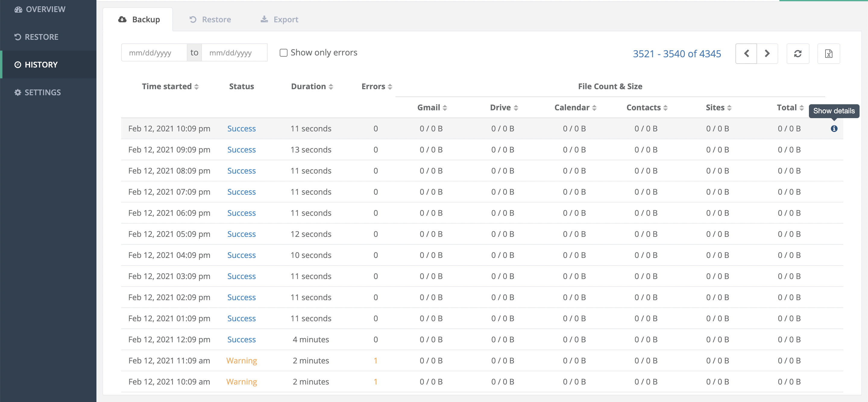The image size is (868, 402).
Task: Select the Feb 12, 2021 05:09 pm timestamp
Action: (169, 234)
